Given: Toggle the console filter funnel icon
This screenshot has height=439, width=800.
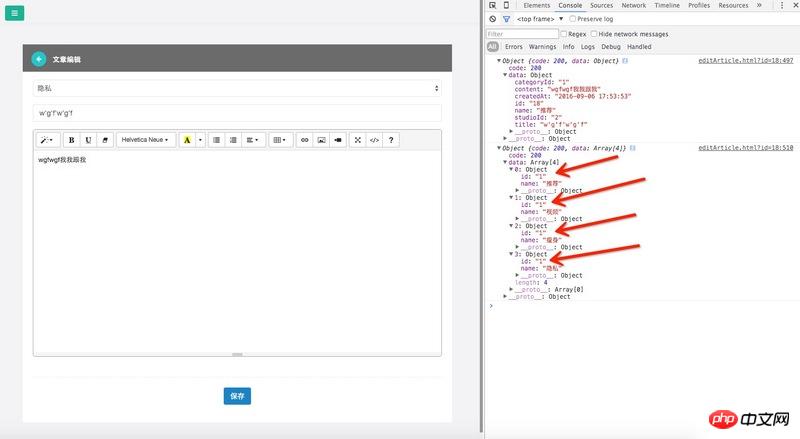Looking at the screenshot, I should click(x=506, y=19).
